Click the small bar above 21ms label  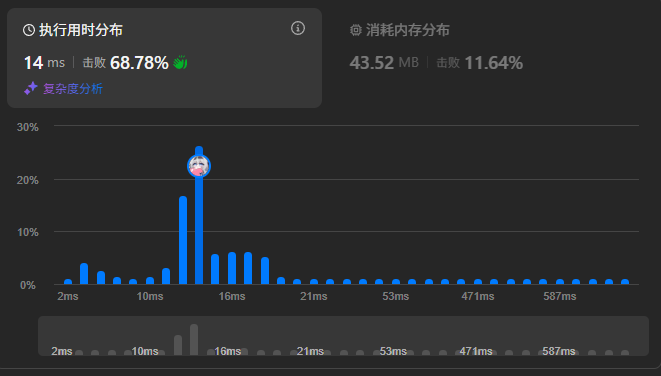[314, 282]
